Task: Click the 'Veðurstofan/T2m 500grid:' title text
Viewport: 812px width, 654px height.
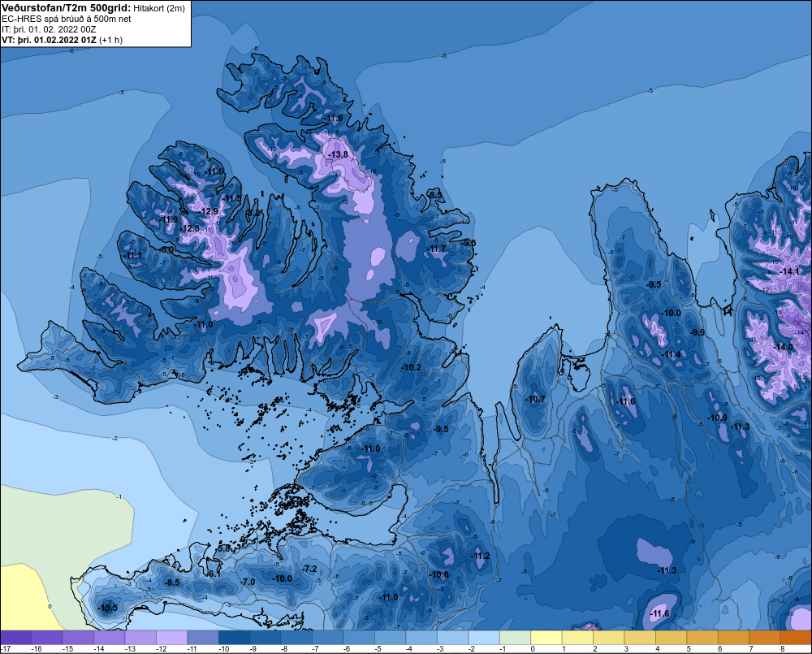Action: pyautogui.click(x=67, y=8)
